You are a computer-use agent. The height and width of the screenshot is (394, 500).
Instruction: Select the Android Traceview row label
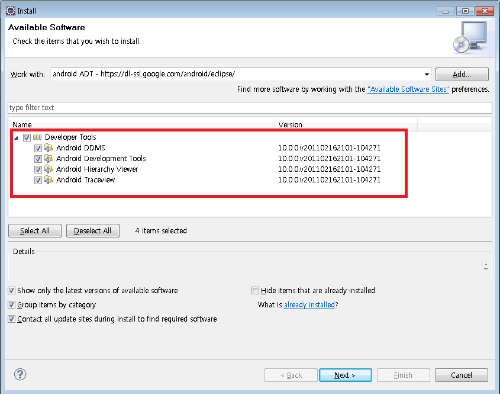tap(86, 180)
